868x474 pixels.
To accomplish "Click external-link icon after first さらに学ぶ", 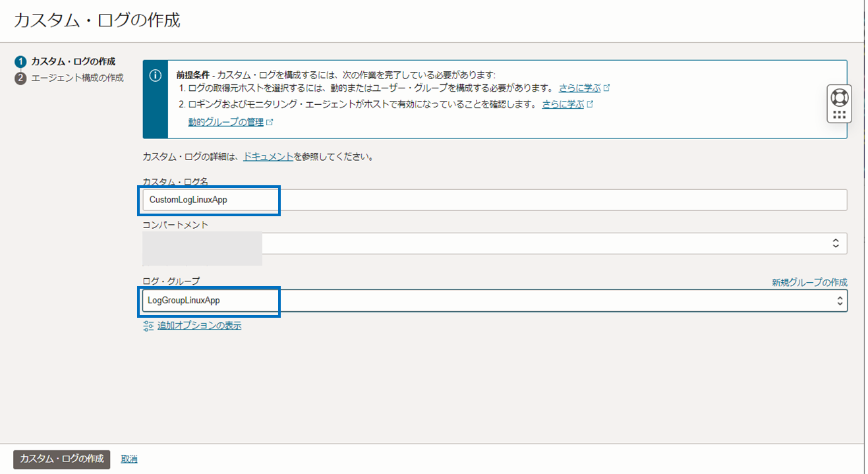I will tap(606, 88).
